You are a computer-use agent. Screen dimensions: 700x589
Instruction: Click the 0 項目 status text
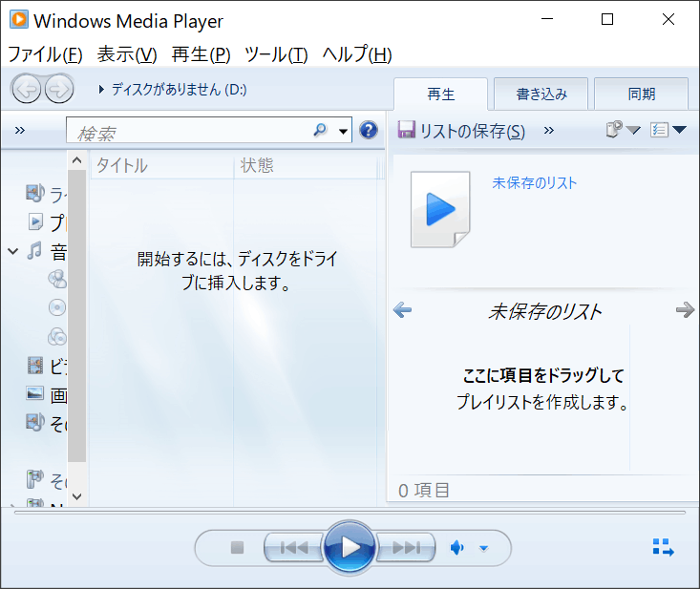click(x=424, y=491)
